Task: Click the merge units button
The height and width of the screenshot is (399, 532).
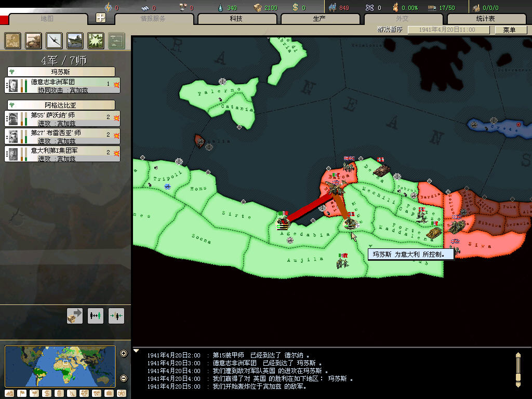Action: [116, 316]
